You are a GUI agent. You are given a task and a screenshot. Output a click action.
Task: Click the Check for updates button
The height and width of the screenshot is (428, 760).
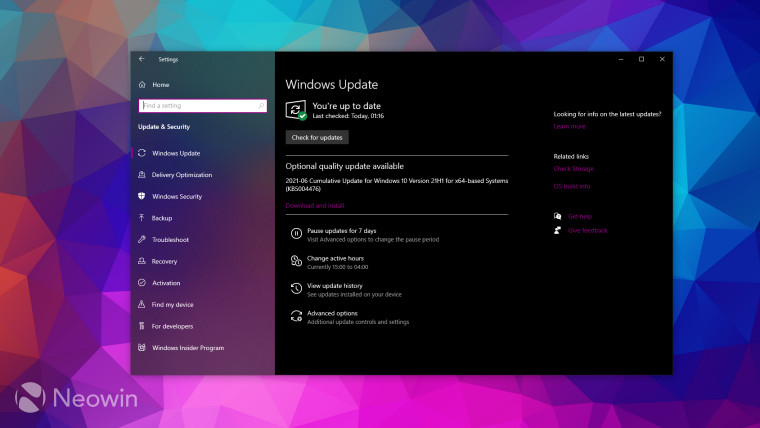pyautogui.click(x=317, y=137)
